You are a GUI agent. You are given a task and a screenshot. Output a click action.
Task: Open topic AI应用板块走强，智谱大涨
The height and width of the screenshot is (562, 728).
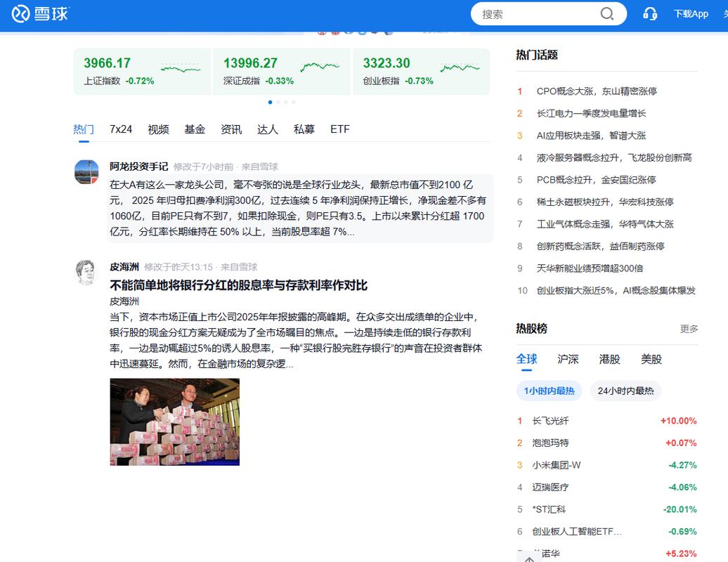pos(591,136)
